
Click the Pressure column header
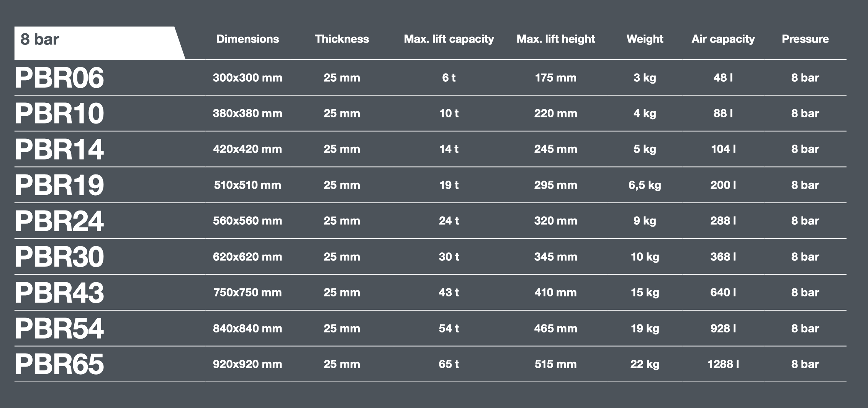point(805,39)
